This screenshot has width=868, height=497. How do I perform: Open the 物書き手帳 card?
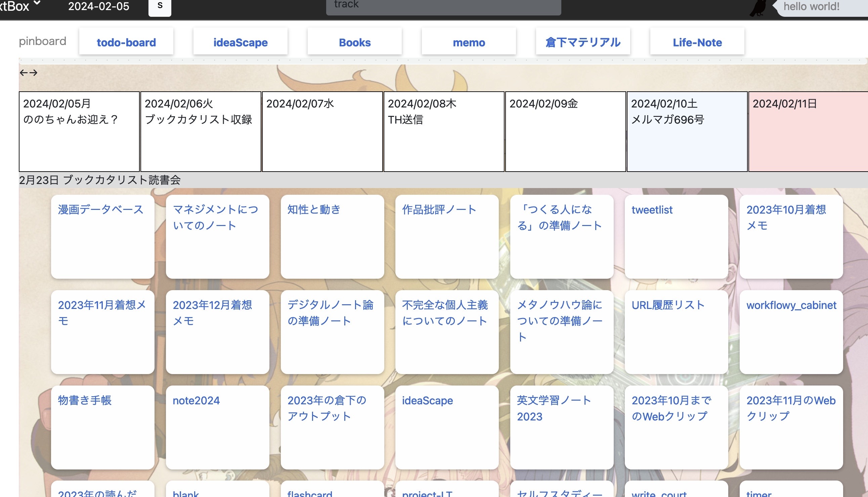(x=102, y=427)
